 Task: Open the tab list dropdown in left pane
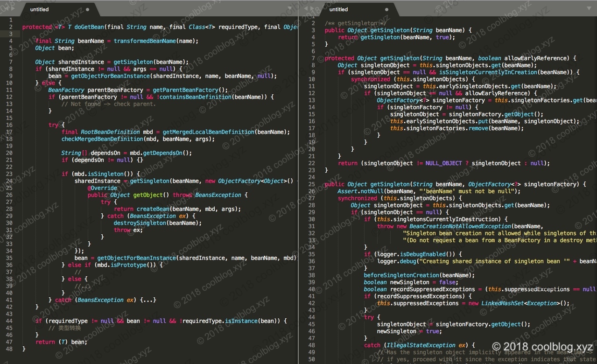click(289, 9)
